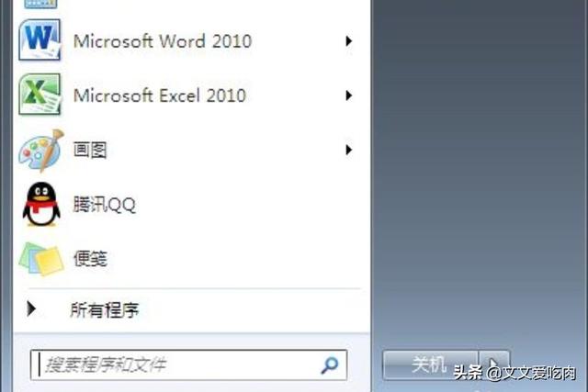
Task: Expand the Microsoft Excel 2010 submenu arrow
Action: pyautogui.click(x=348, y=95)
